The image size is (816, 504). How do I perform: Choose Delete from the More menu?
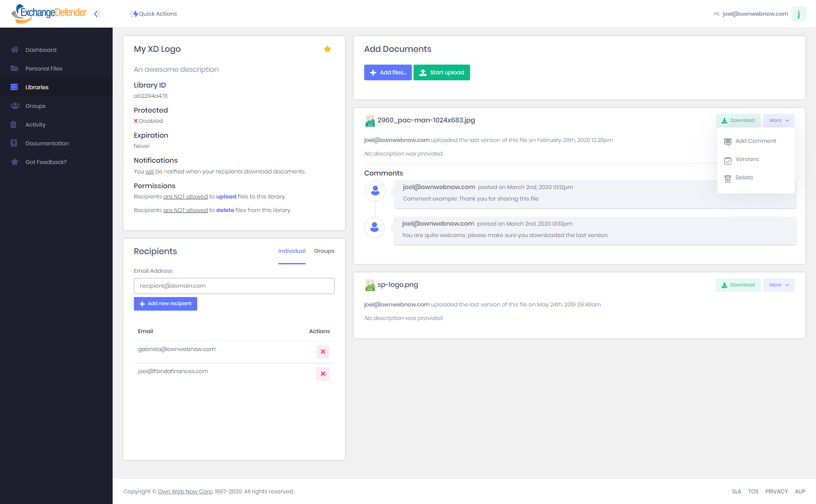tap(744, 178)
